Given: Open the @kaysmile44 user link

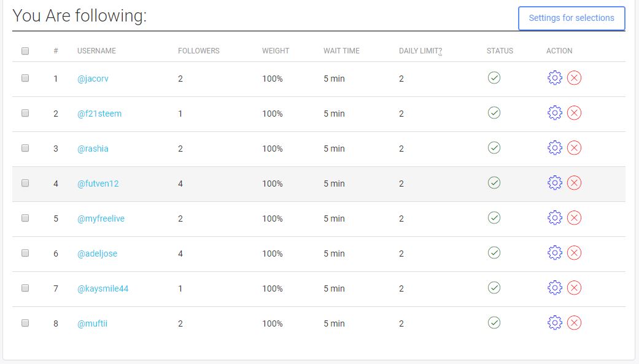Looking at the screenshot, I should tap(103, 288).
